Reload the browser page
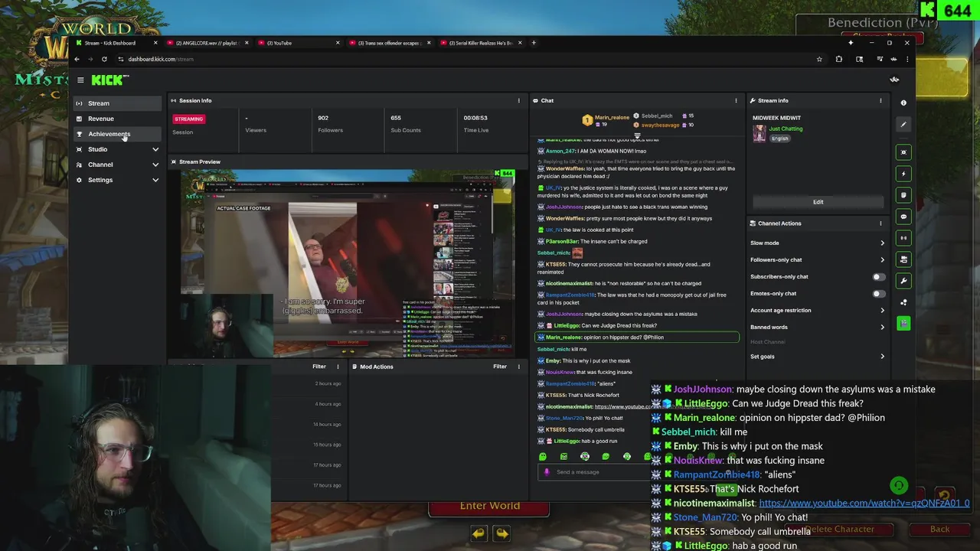This screenshot has width=980, height=551. point(104,59)
